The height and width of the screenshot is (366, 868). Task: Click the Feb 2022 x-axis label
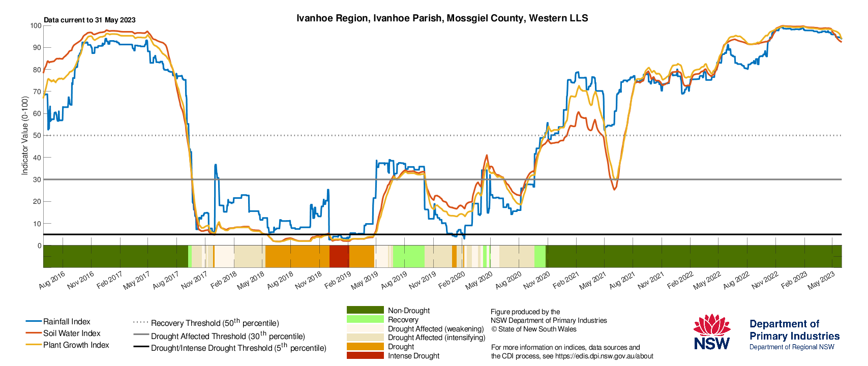[x=680, y=280]
